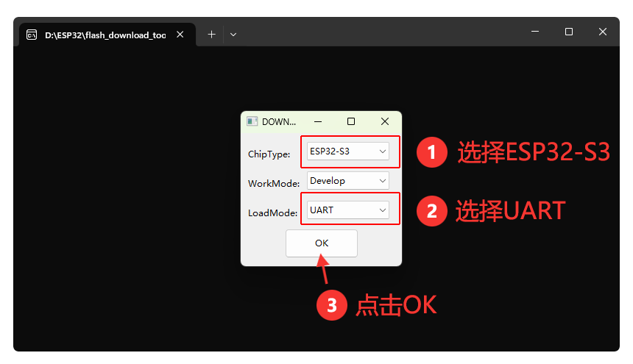Click the ChipType: label
Image resolution: width=633 pixels, height=364 pixels.
269,154
